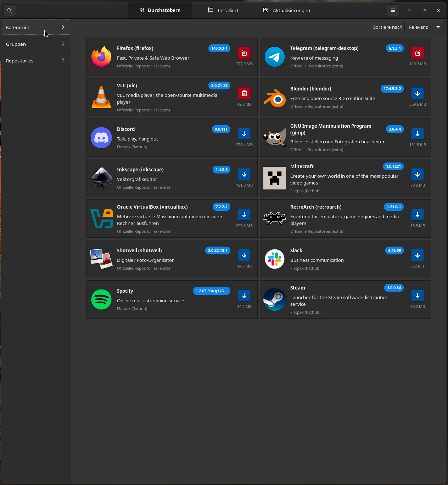Install GIMP with its download arrow

pyautogui.click(x=418, y=134)
